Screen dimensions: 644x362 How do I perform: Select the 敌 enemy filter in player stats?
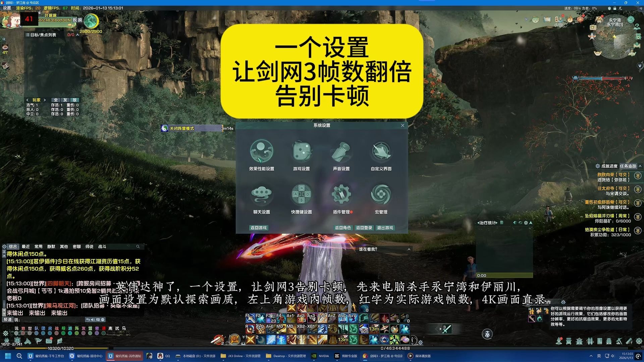[75, 100]
